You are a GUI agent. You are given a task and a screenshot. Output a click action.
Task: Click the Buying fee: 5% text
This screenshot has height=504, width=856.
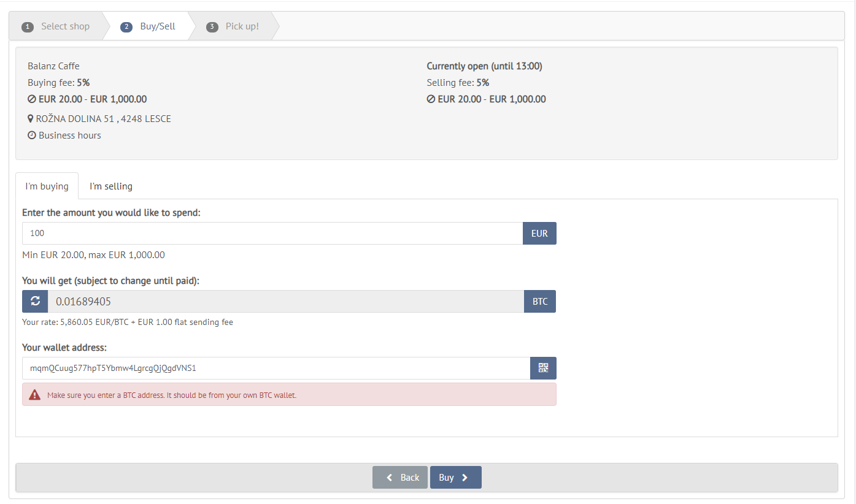(x=59, y=82)
